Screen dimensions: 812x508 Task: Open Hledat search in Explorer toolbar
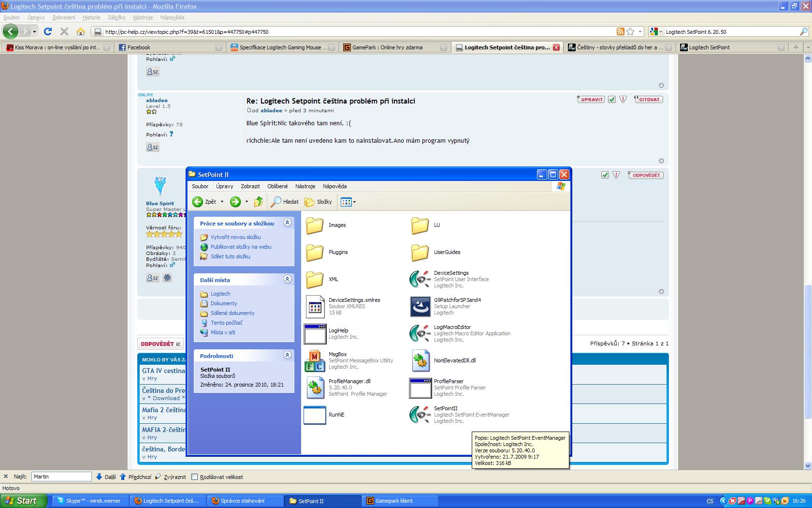tap(285, 202)
